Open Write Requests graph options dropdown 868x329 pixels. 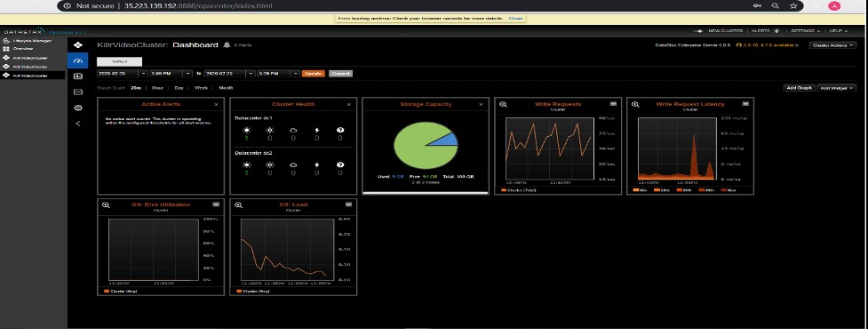[613, 103]
